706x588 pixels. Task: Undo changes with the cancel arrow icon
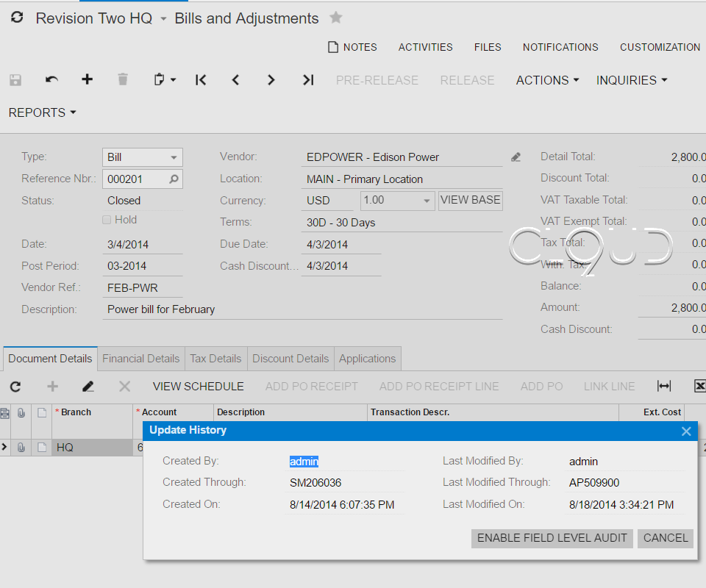pyautogui.click(x=51, y=80)
